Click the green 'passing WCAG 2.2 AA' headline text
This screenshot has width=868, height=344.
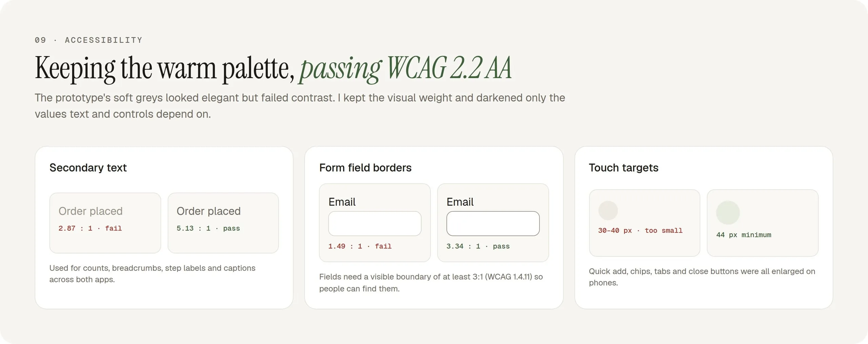click(405, 69)
